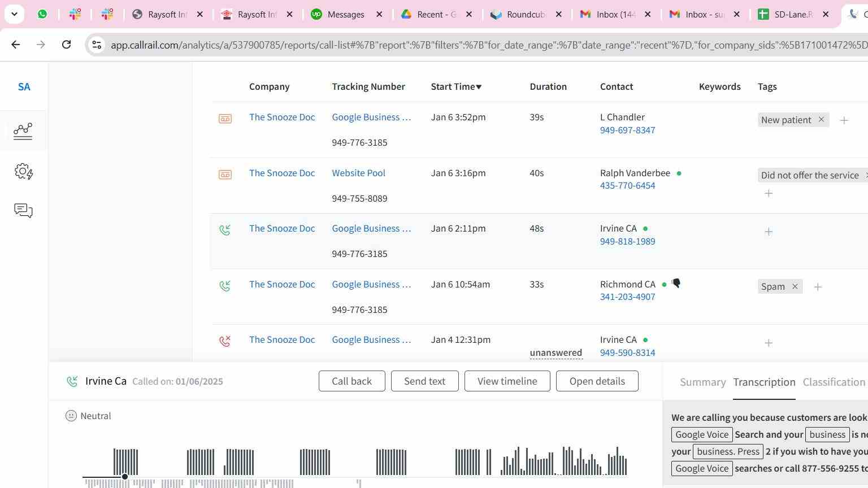Screen dimensions: 868x488
Task: Switch to WhatsApp browser tab
Action: click(x=42, y=14)
